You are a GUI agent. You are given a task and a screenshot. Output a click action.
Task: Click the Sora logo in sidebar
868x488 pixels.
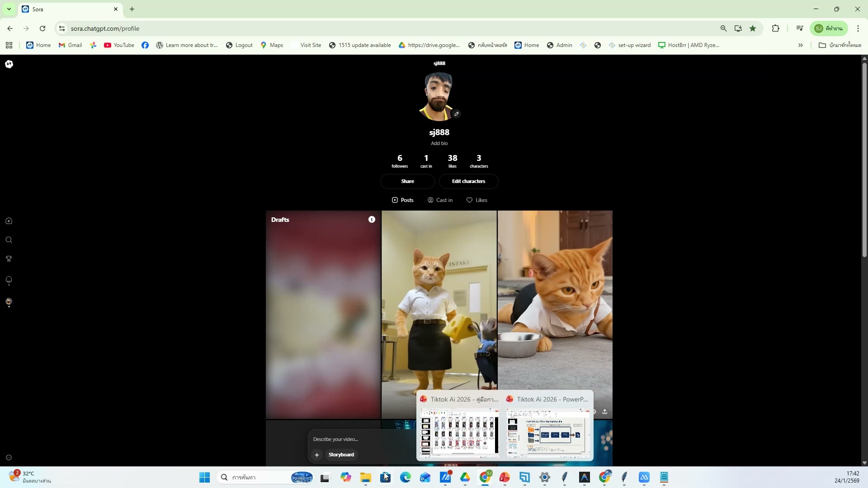pos(9,64)
